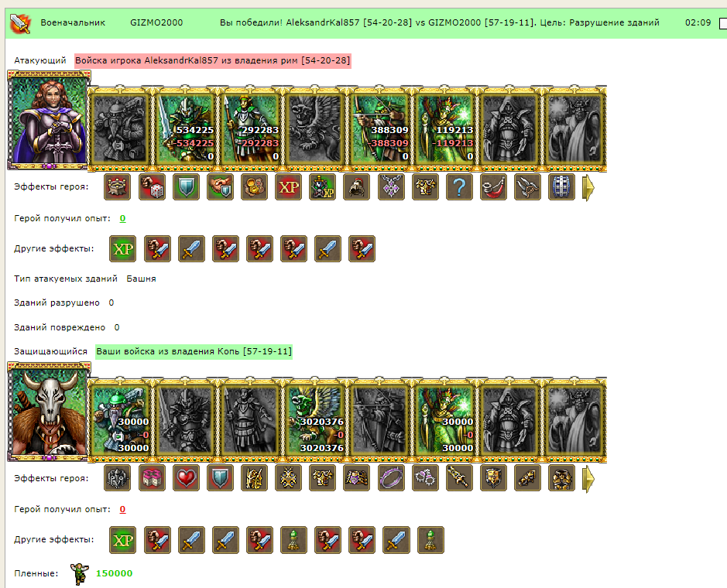Expand more defender hero effects with yellow arrow
The width and height of the screenshot is (727, 588).
[588, 479]
